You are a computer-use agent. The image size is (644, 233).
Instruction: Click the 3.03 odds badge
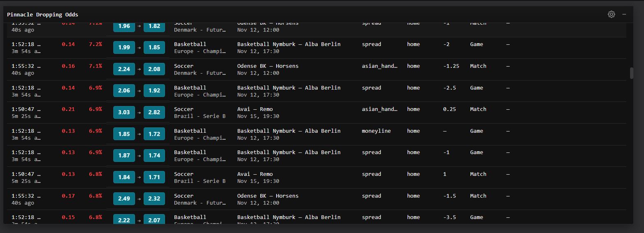point(124,113)
